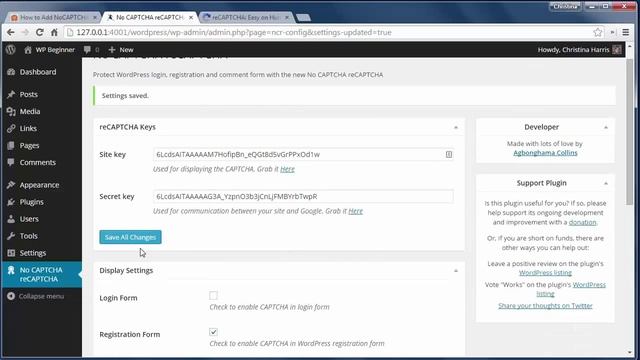Open a new browser tab

tap(303, 18)
